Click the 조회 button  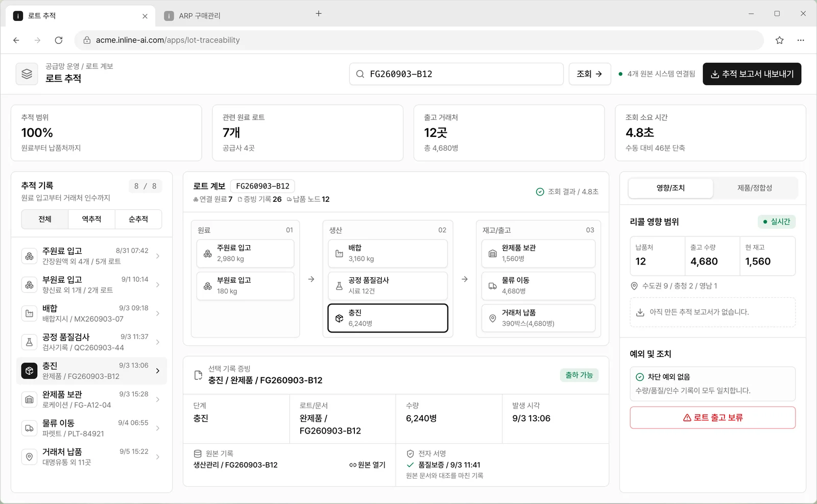tap(590, 74)
